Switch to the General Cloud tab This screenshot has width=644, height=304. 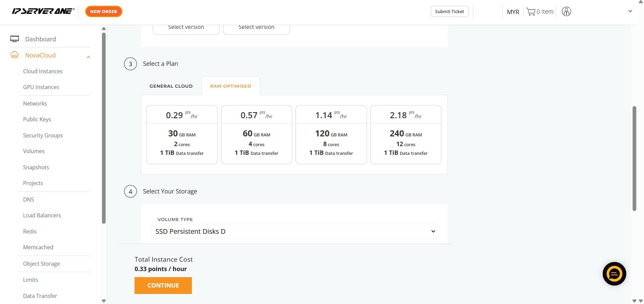(171, 86)
